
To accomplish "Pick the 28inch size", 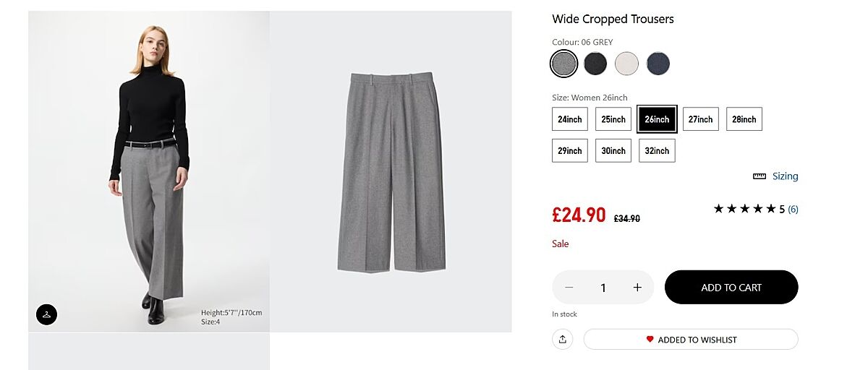I will point(744,119).
